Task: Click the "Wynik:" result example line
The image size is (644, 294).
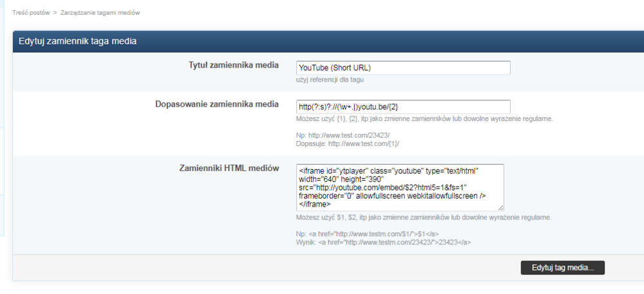Action: tap(384, 242)
